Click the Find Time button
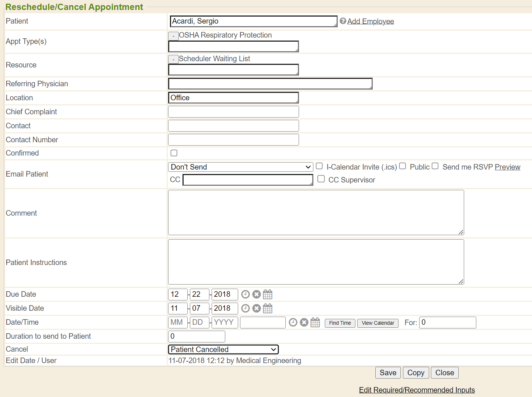The height and width of the screenshot is (397, 532). pos(340,323)
